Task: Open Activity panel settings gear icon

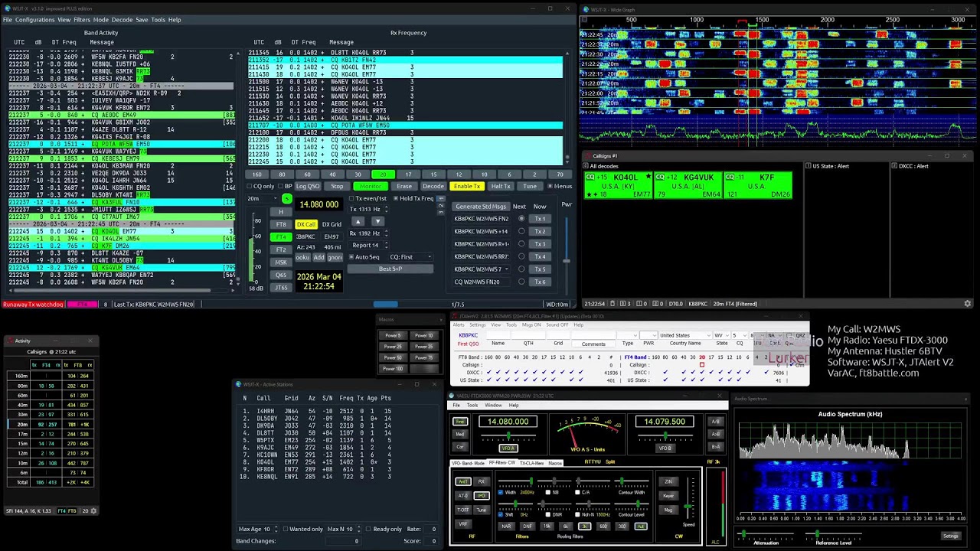Action: (93, 510)
